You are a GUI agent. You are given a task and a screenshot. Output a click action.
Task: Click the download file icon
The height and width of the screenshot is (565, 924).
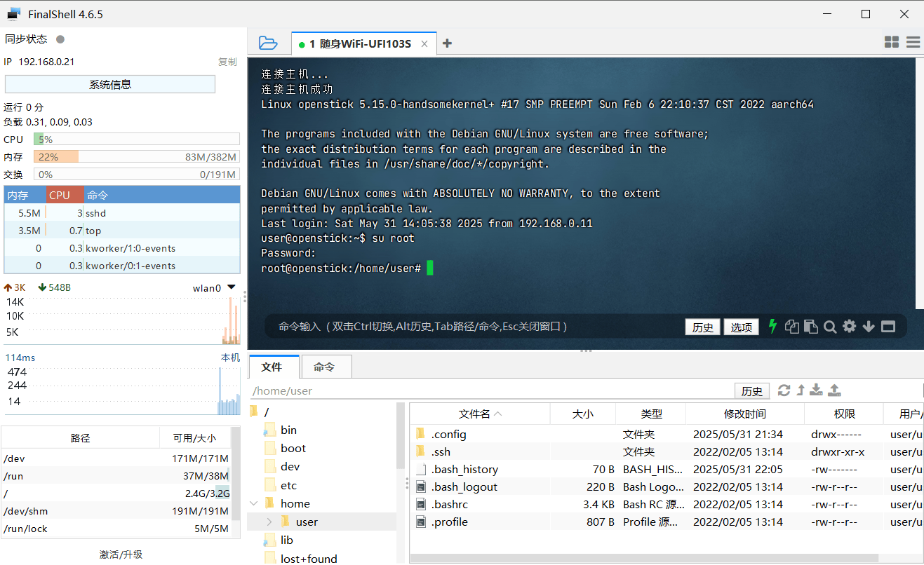pyautogui.click(x=816, y=390)
